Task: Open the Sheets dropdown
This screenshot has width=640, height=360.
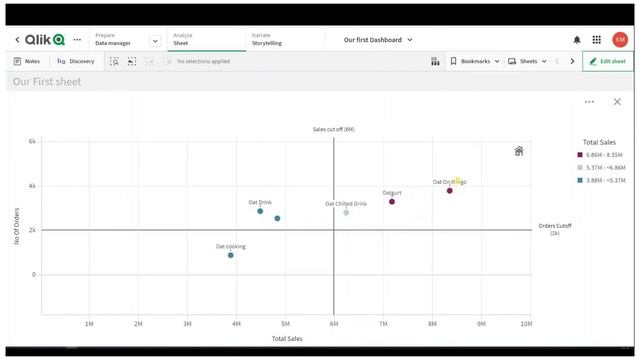Action: point(527,61)
